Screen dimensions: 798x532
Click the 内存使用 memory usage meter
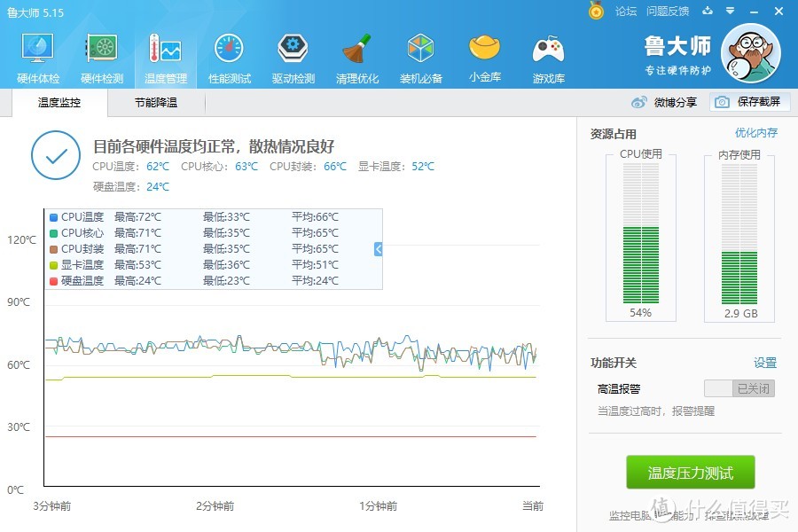[739, 234]
